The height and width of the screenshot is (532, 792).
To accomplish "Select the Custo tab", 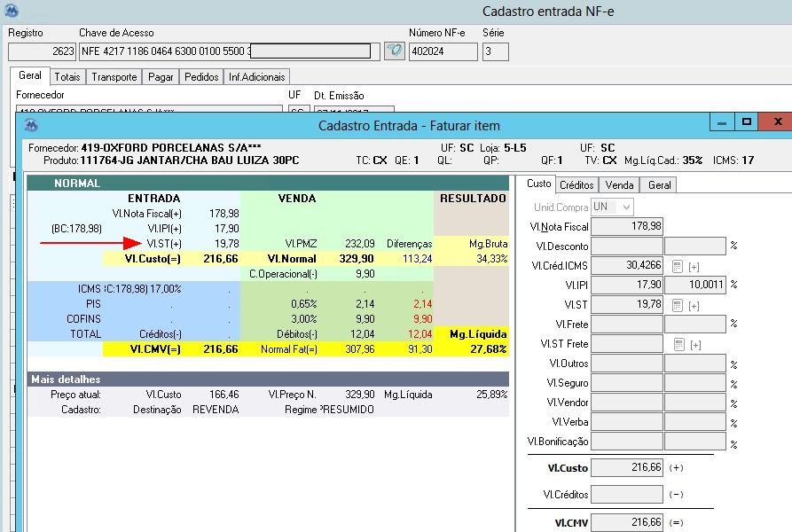I will pos(538,184).
